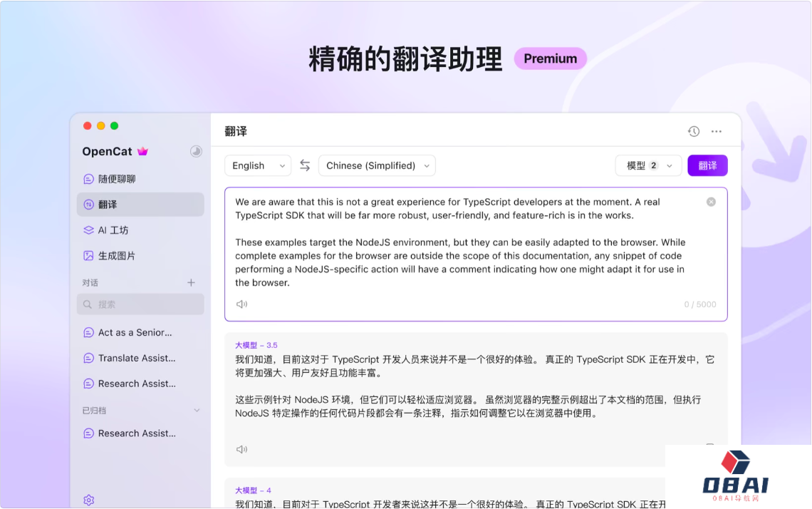Click the OpenCat premium crown icon
Screen dimensions: 812x509
tap(143, 151)
